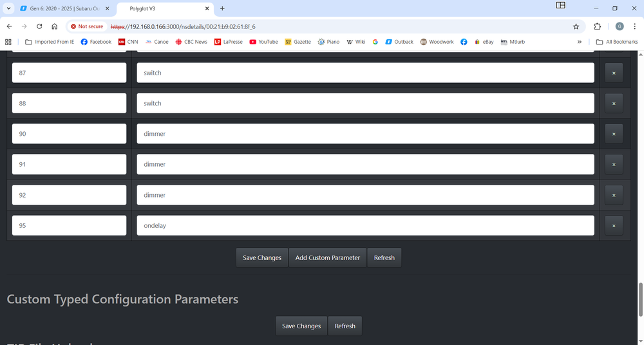Open the Extensions puzzle icon
644x345 pixels.
tap(597, 26)
